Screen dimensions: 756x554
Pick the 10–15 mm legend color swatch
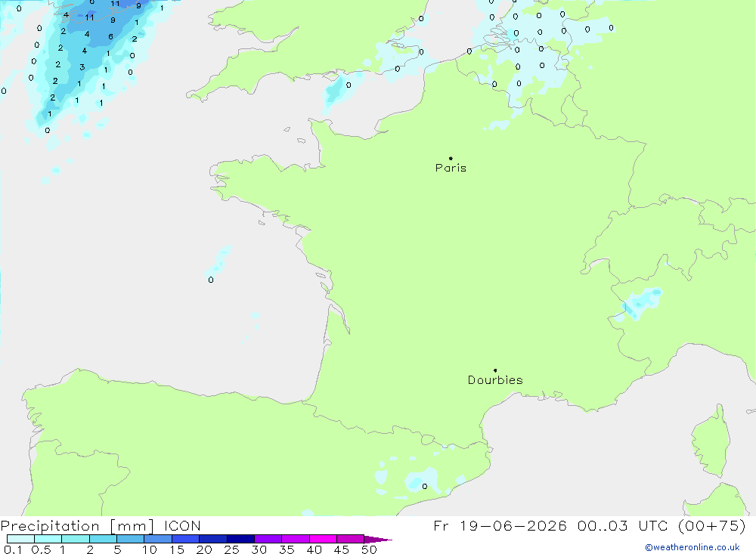(158, 539)
